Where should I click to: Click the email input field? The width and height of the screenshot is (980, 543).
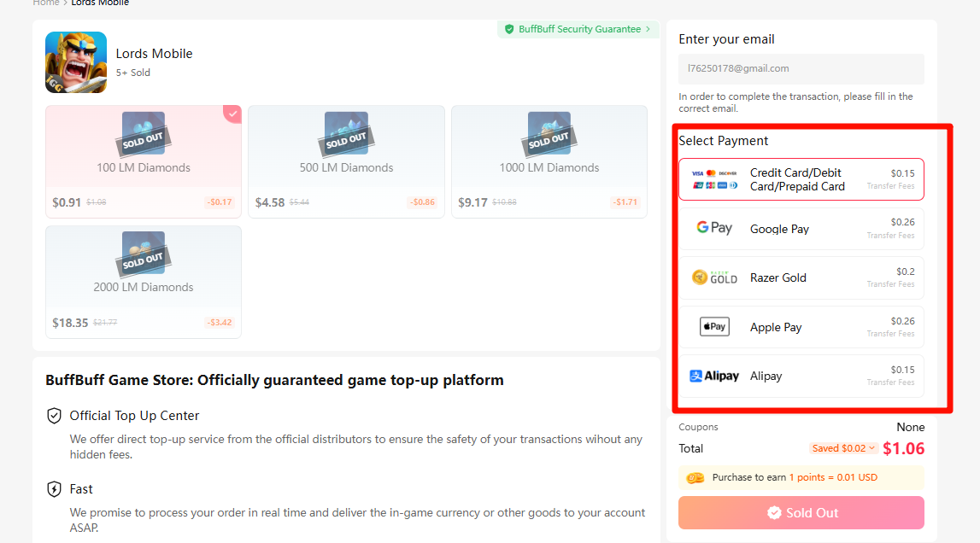801,68
